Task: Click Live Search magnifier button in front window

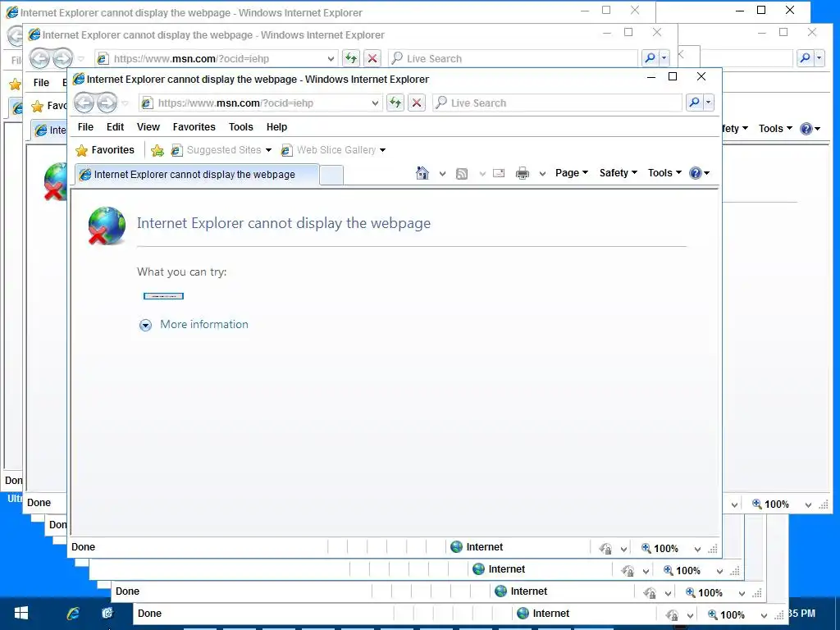Action: (x=694, y=103)
